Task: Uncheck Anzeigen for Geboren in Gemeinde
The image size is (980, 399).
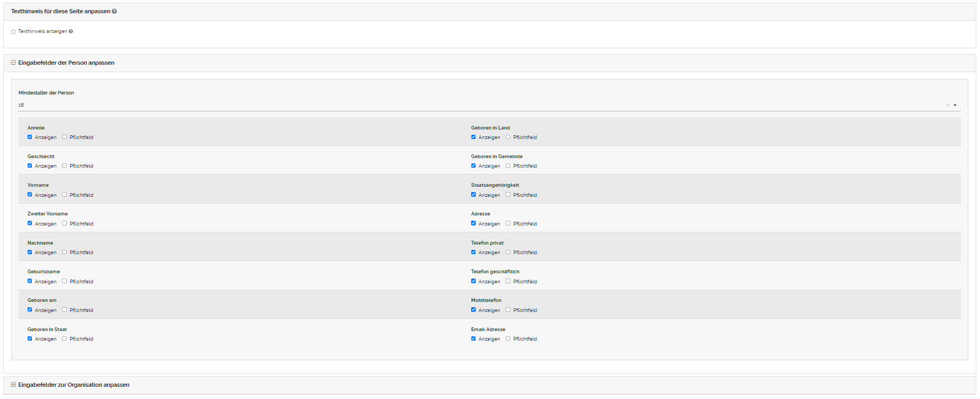Action: pos(473,166)
